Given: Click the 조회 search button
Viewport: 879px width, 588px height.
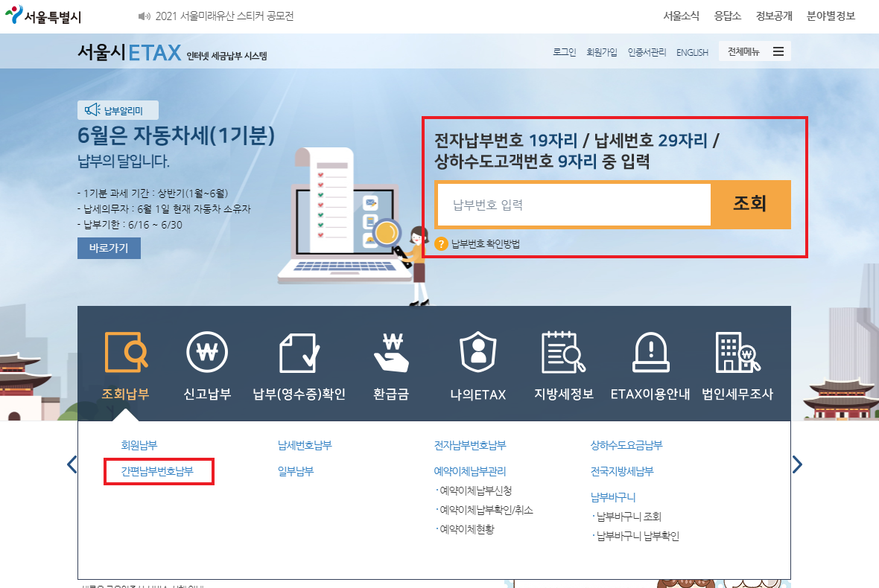Looking at the screenshot, I should coord(750,205).
